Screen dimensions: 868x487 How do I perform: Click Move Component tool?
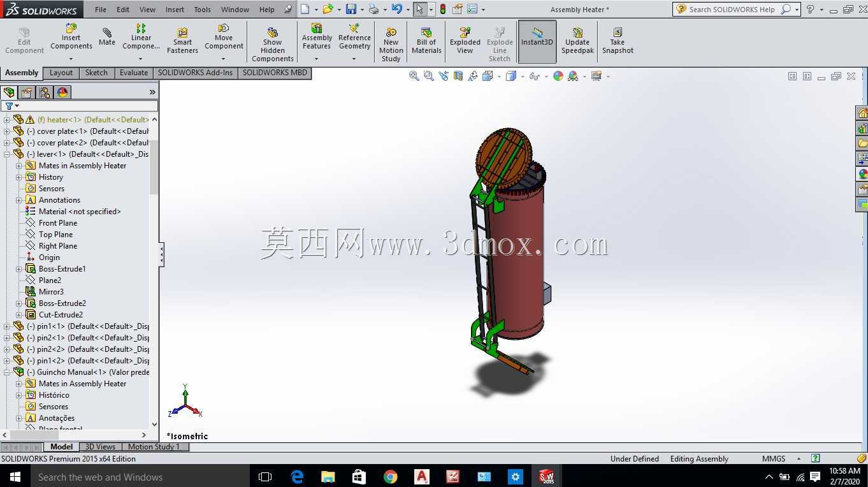point(224,36)
